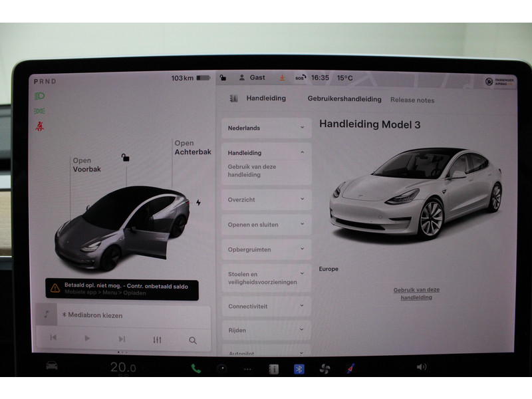Switch to the Gebruikershandleiding tab
The height and width of the screenshot is (399, 532).
coord(344,99)
